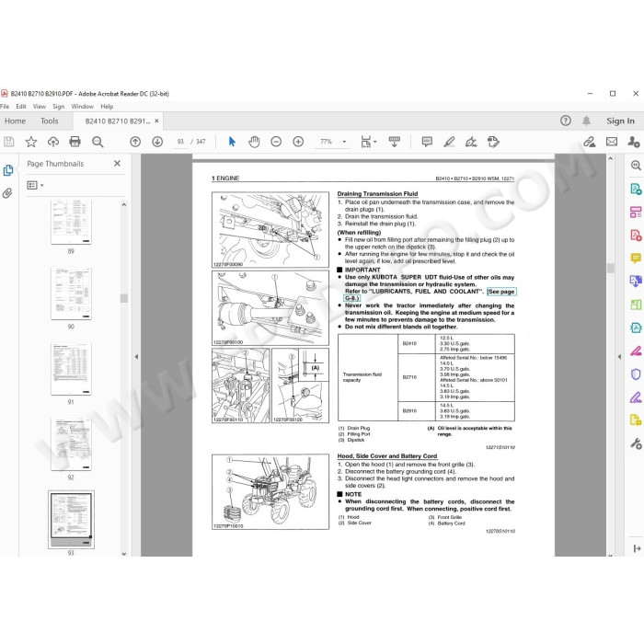Switch to the Home tab
The height and width of the screenshot is (644, 644).
click(16, 121)
